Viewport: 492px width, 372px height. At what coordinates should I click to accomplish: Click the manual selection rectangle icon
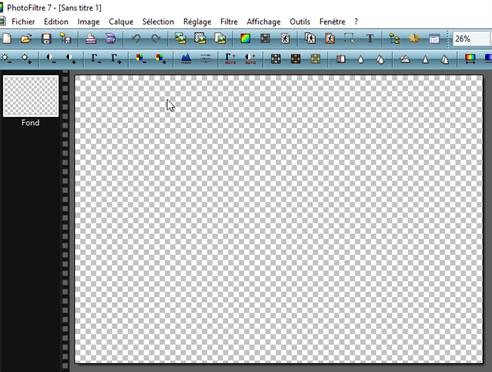(x=349, y=39)
